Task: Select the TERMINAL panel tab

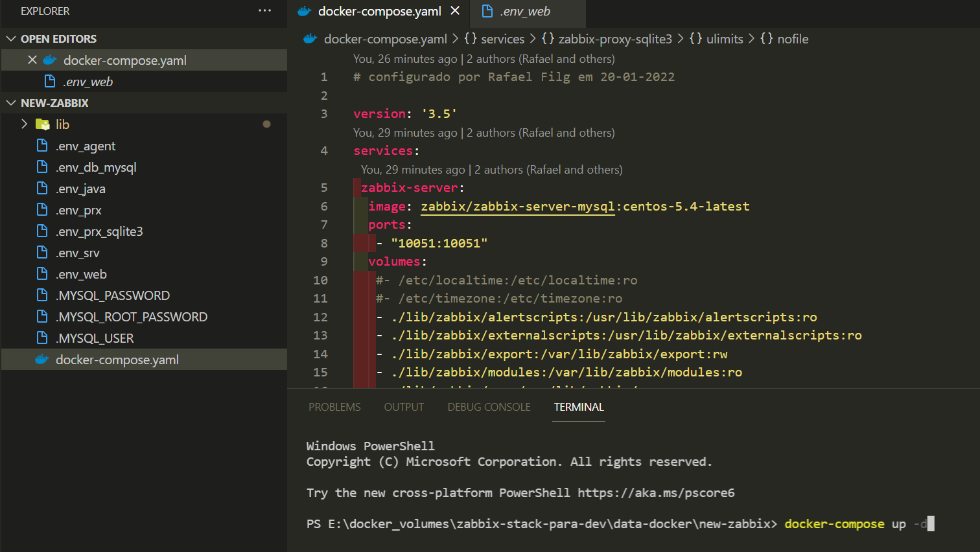Action: click(579, 407)
